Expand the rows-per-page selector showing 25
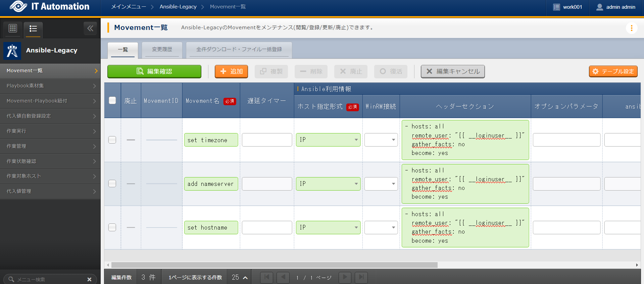The width and height of the screenshot is (644, 284). click(x=240, y=277)
